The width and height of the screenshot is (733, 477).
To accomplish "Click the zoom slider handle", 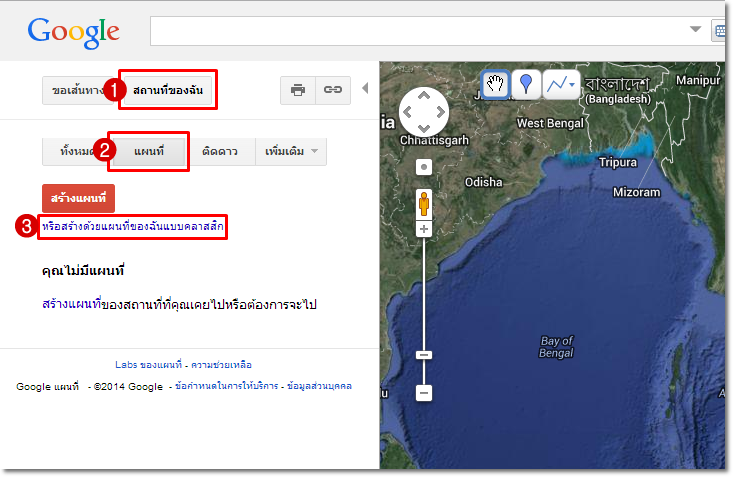I will coord(424,355).
